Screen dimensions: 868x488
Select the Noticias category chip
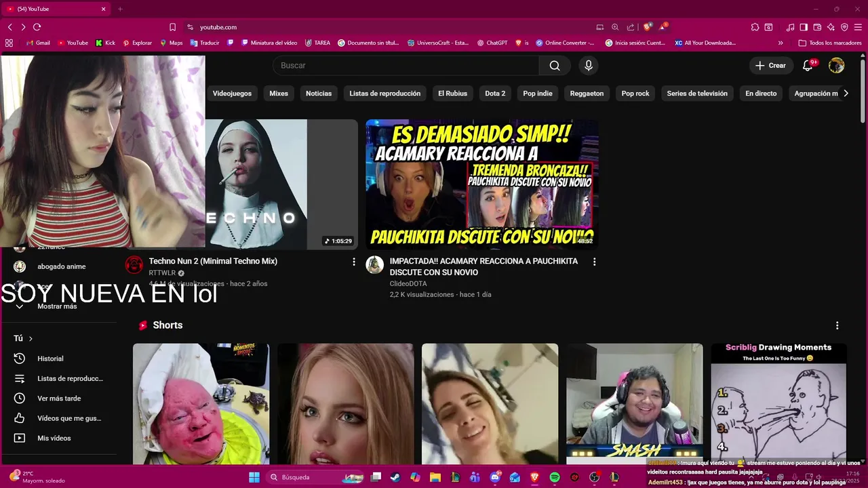coord(319,94)
